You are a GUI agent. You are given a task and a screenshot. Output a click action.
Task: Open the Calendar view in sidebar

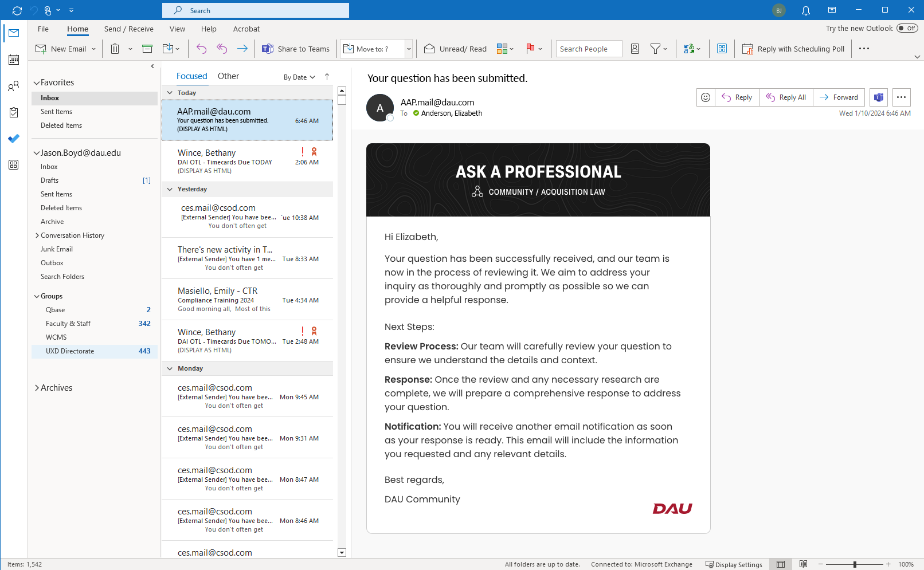click(14, 60)
